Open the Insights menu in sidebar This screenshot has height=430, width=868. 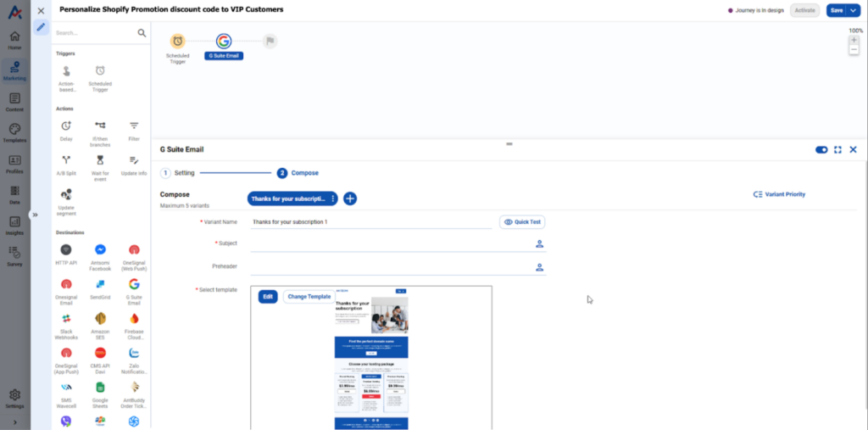tap(15, 225)
